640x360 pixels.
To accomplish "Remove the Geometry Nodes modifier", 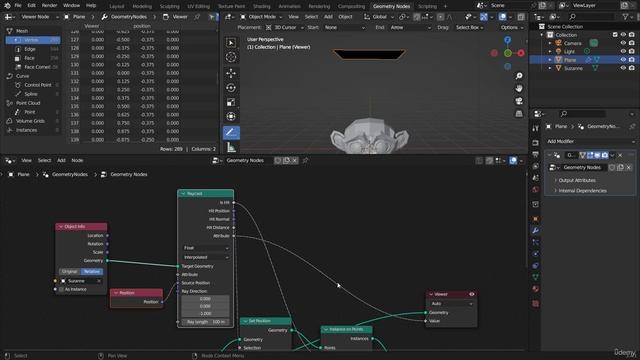I will coord(620,155).
